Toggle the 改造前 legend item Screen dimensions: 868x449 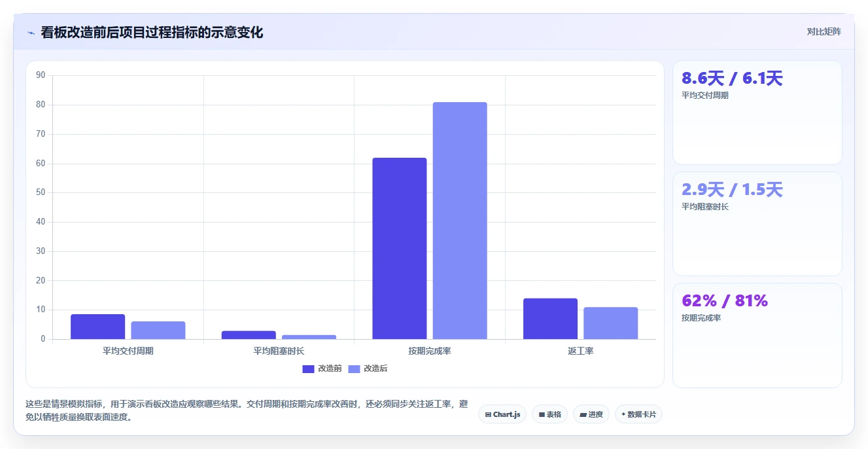tap(322, 368)
